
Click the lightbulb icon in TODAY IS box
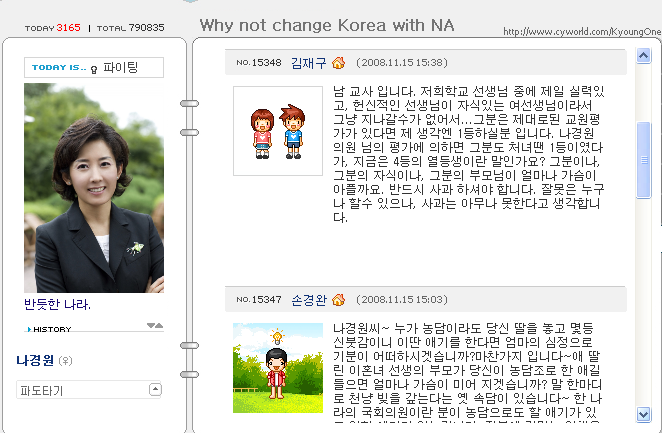pos(94,69)
